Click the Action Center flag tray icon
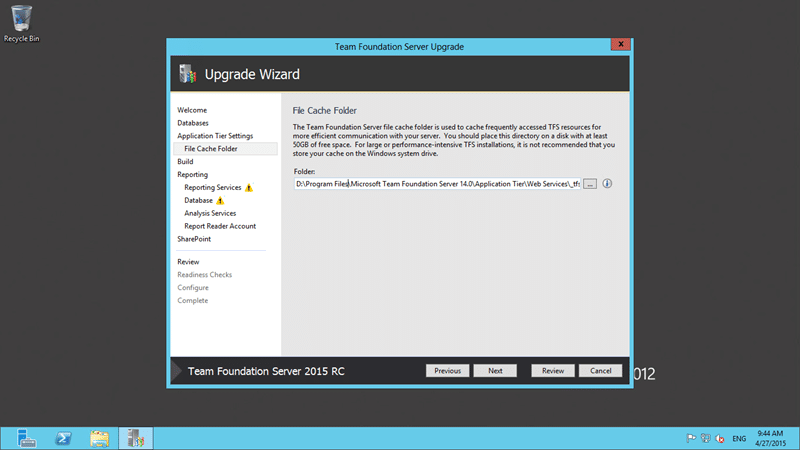 click(x=691, y=438)
